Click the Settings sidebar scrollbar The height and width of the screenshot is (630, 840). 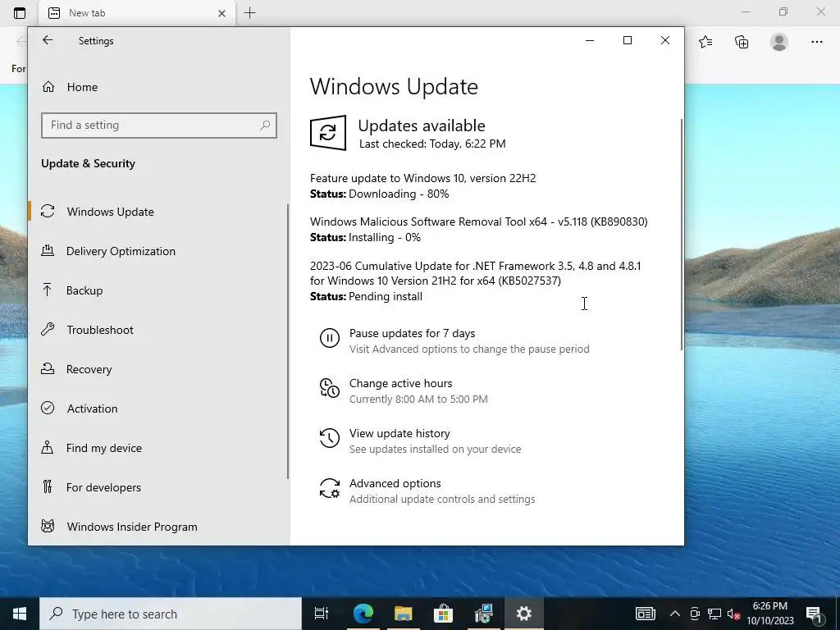[288, 342]
